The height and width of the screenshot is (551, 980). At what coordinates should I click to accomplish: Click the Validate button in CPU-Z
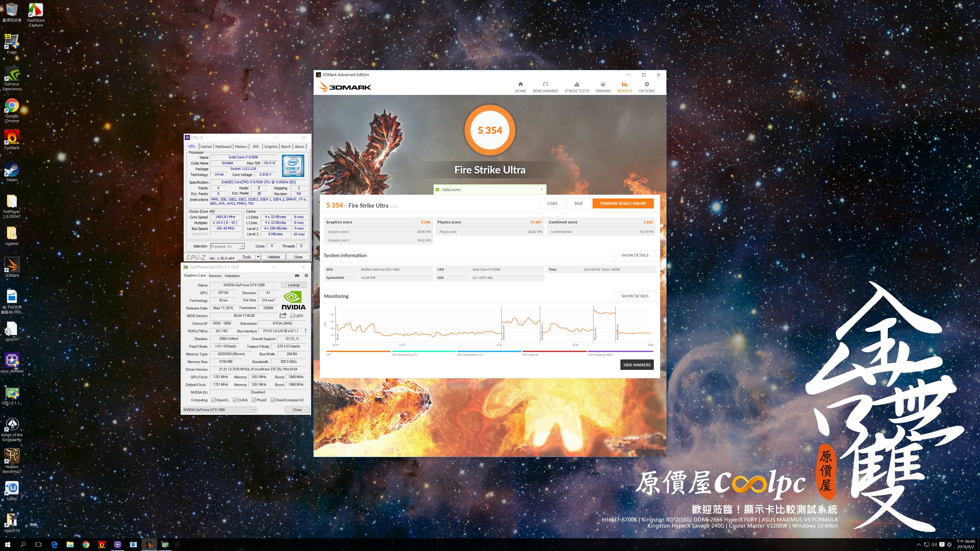(x=274, y=257)
